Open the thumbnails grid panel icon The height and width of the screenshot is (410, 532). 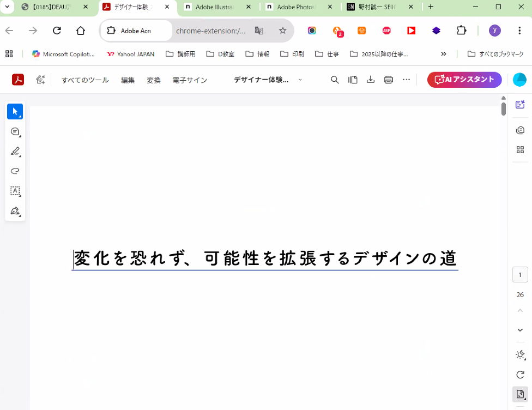coord(520,150)
